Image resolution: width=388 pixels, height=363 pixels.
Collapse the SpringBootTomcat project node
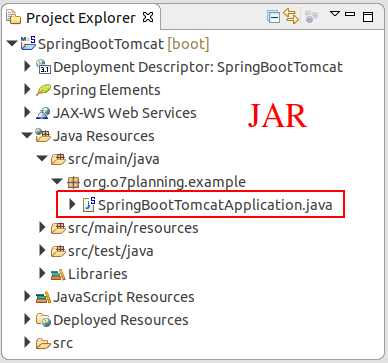(x=12, y=44)
